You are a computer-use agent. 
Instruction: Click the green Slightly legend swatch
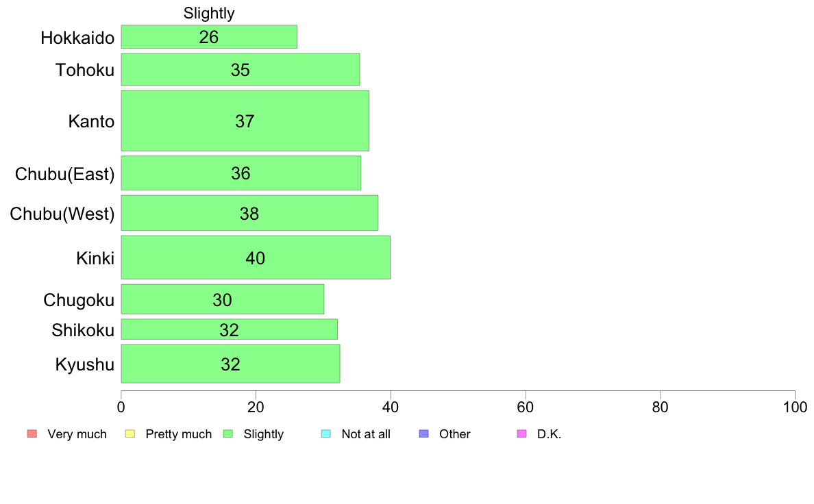pos(228,434)
